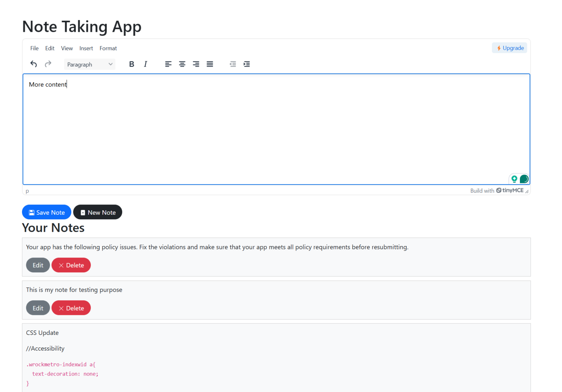This screenshot has width=562, height=392.
Task: Delete the policy issues note
Action: (71, 265)
